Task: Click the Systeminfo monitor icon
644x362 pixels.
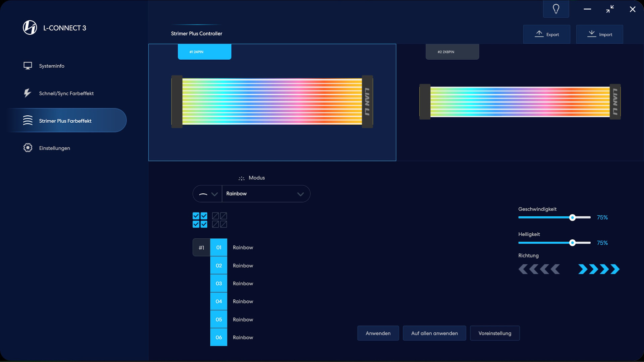Action: pyautogui.click(x=28, y=66)
